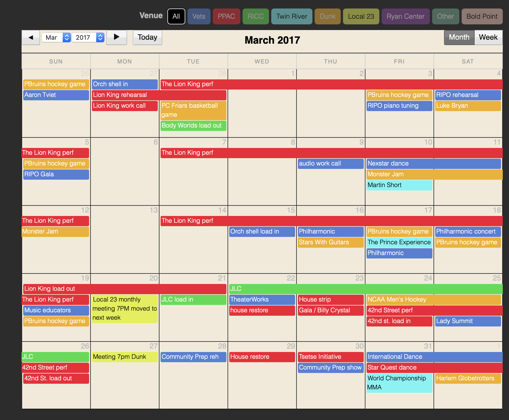This screenshot has height=420, width=509.
Task: Select the Month view tab
Action: point(459,37)
